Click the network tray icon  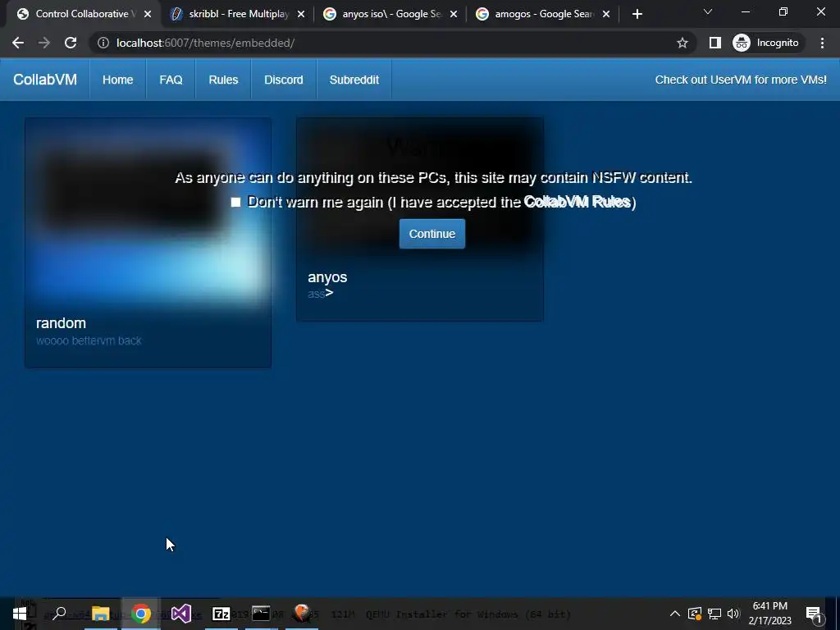pyautogui.click(x=714, y=614)
